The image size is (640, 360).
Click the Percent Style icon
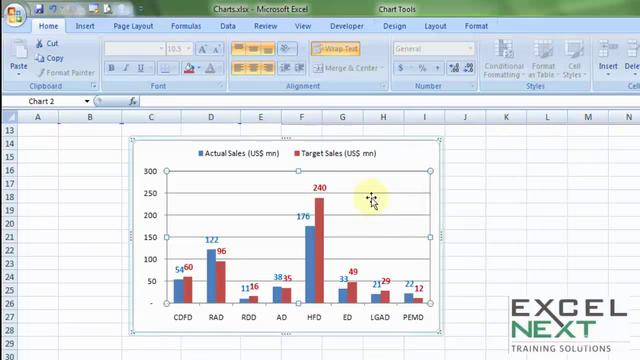(422, 68)
